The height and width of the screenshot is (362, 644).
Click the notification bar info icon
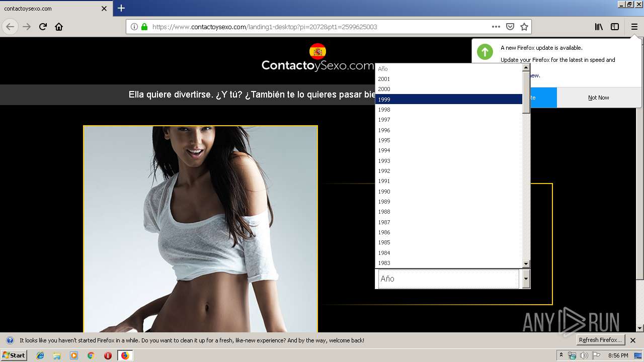click(10, 340)
